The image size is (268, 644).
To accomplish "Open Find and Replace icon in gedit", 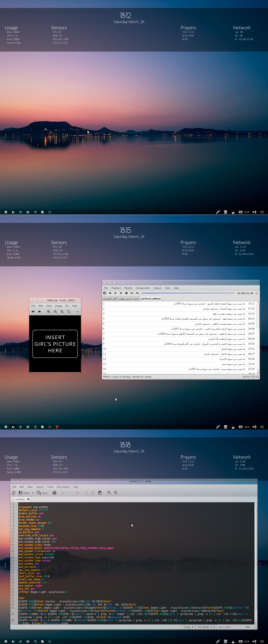I will (x=116, y=493).
